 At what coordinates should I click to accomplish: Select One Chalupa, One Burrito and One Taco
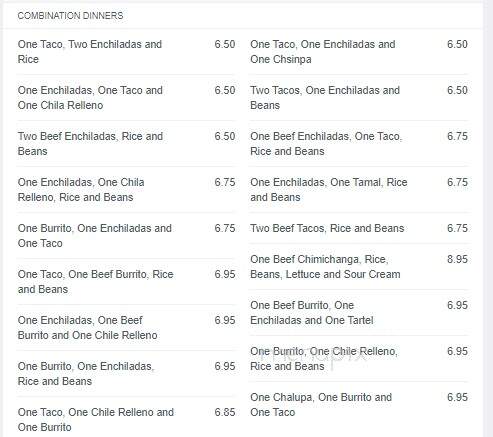coord(359,405)
